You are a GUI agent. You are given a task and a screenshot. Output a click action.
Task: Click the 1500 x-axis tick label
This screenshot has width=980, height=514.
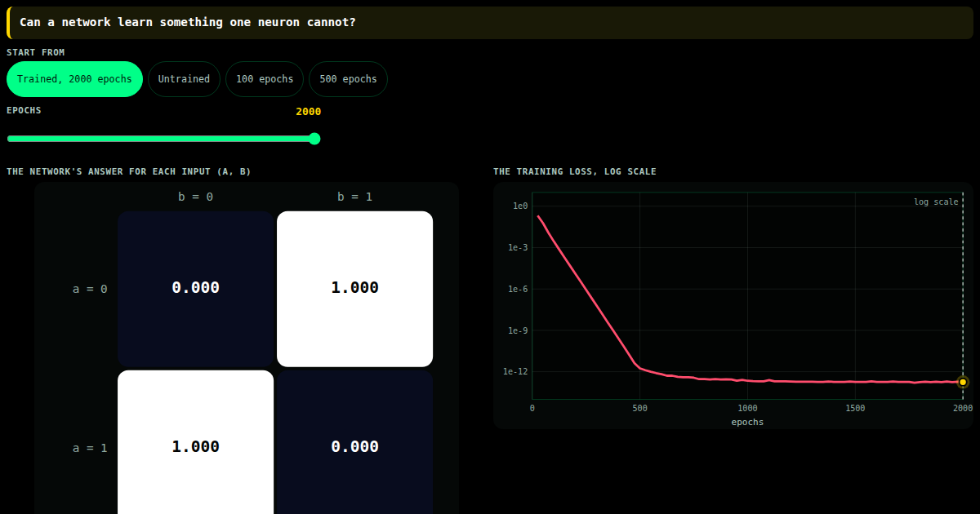[855, 408]
